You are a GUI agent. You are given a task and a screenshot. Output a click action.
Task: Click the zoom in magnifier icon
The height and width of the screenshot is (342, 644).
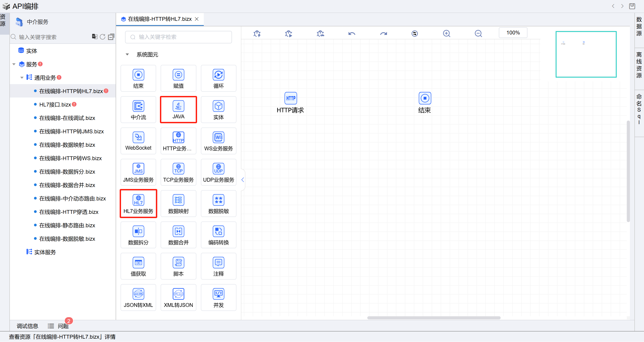pos(446,34)
